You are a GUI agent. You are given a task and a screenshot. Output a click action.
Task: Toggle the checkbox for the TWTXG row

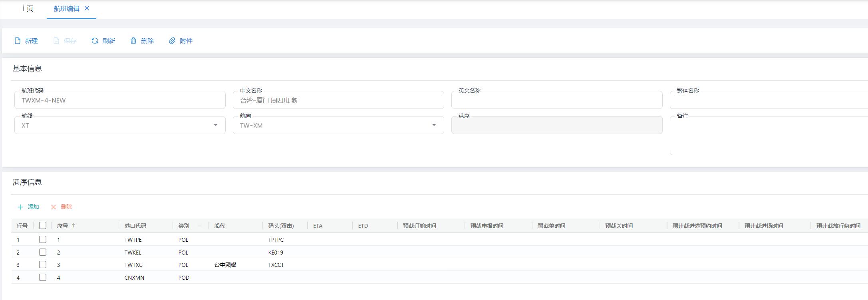tap(43, 264)
